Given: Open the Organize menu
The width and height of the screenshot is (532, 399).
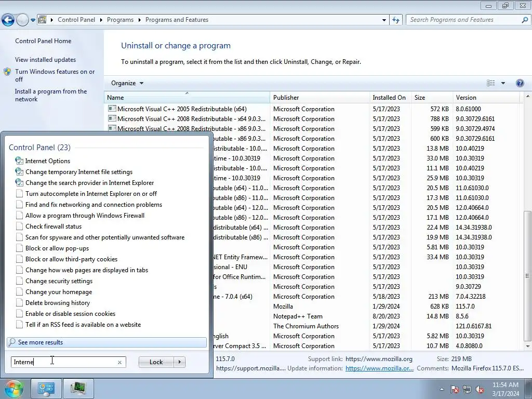Looking at the screenshot, I should pos(127,83).
